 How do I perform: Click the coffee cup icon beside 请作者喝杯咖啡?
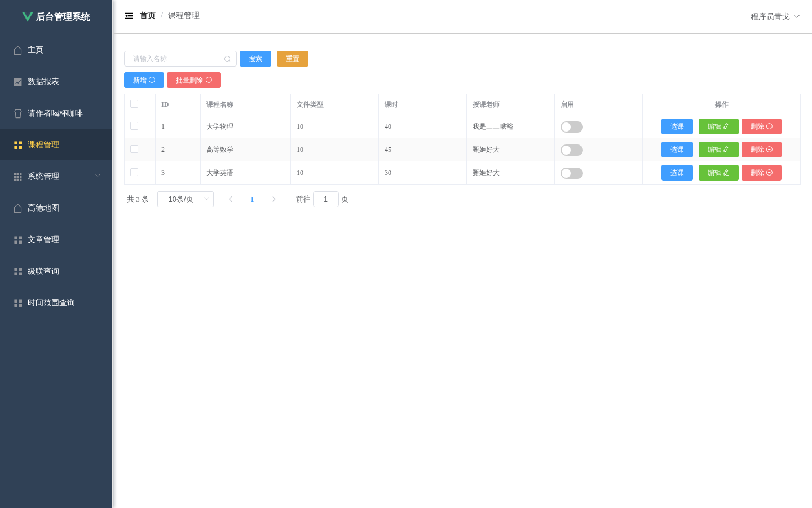18,113
